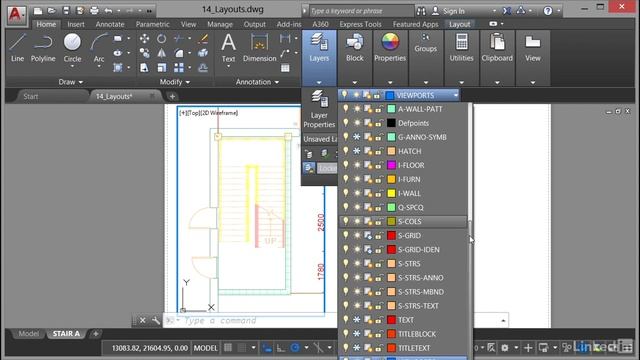Image resolution: width=640 pixels, height=360 pixels.
Task: Click the Plot printer icon
Action: point(94,11)
